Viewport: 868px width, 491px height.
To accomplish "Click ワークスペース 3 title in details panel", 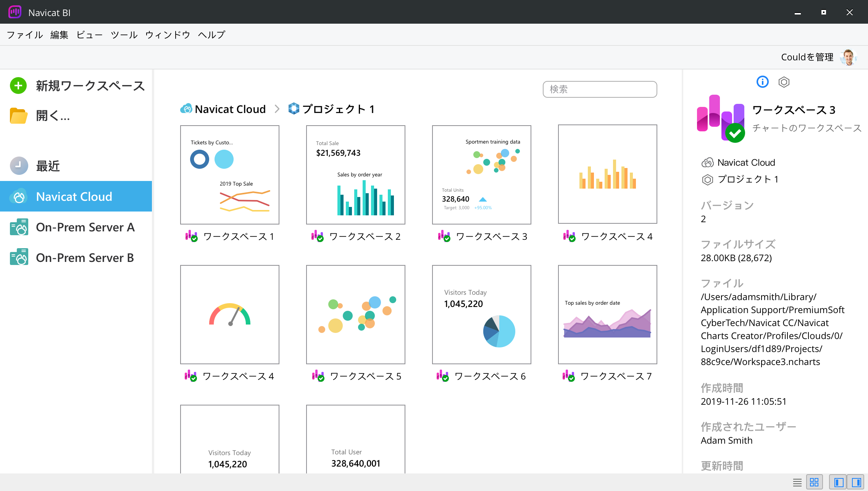I will point(794,110).
